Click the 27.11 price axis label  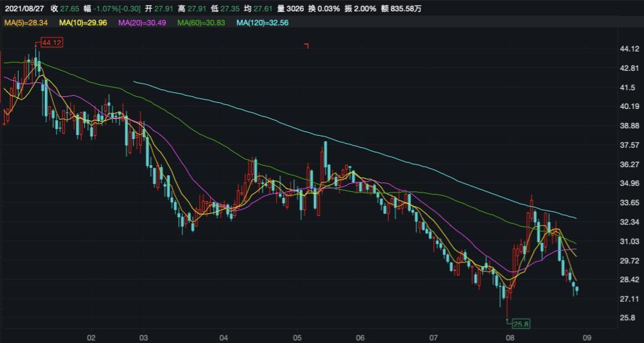pyautogui.click(x=629, y=299)
